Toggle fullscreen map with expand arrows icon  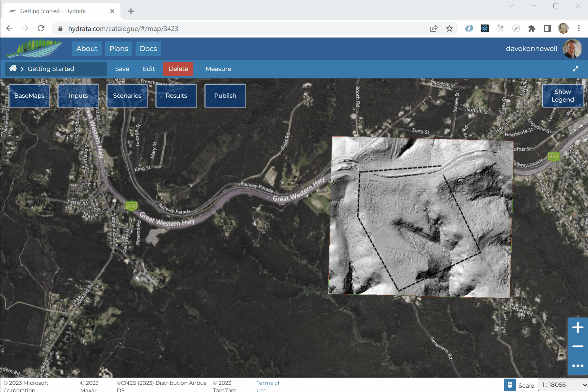[x=576, y=69]
